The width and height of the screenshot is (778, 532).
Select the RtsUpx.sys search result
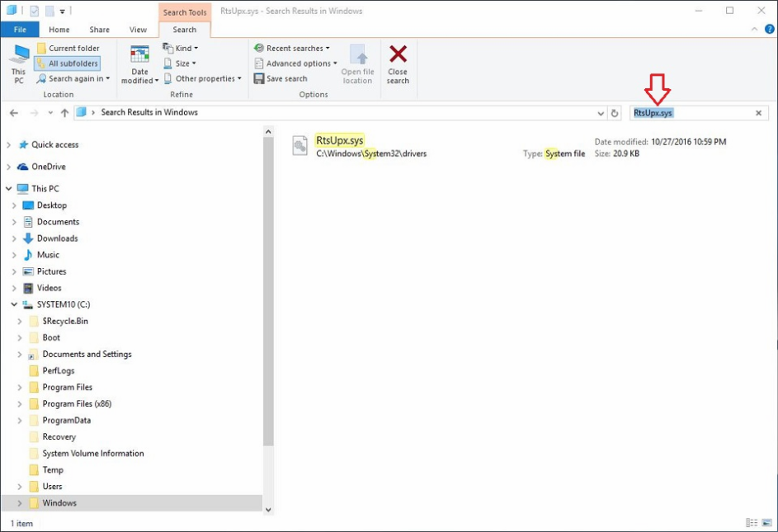[x=509, y=146]
